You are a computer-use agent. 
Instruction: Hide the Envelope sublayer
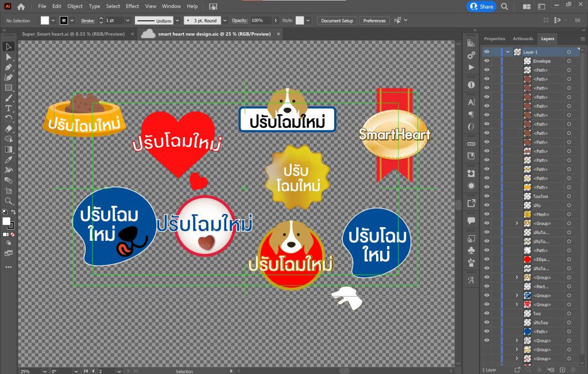click(x=487, y=61)
